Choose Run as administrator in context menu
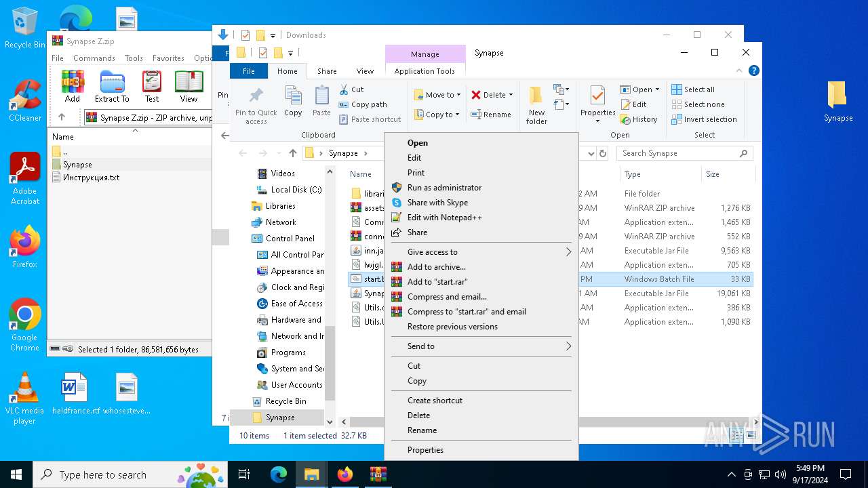 (x=481, y=188)
